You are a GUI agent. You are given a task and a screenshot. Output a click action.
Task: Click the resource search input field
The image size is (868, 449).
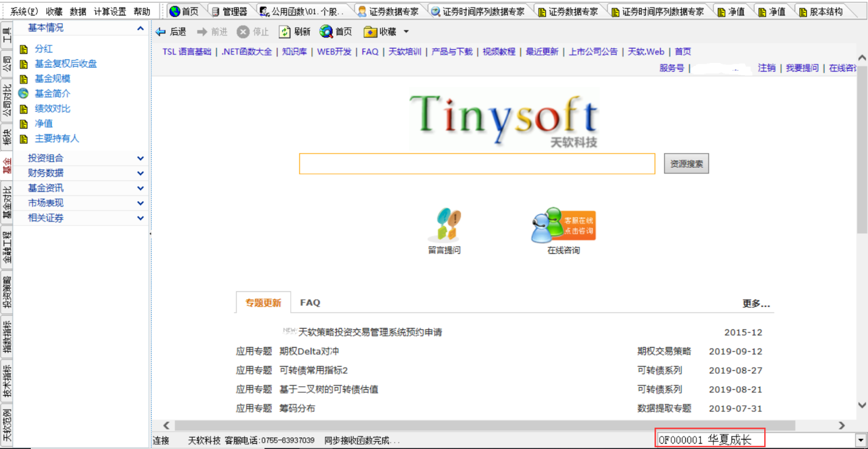(x=477, y=164)
